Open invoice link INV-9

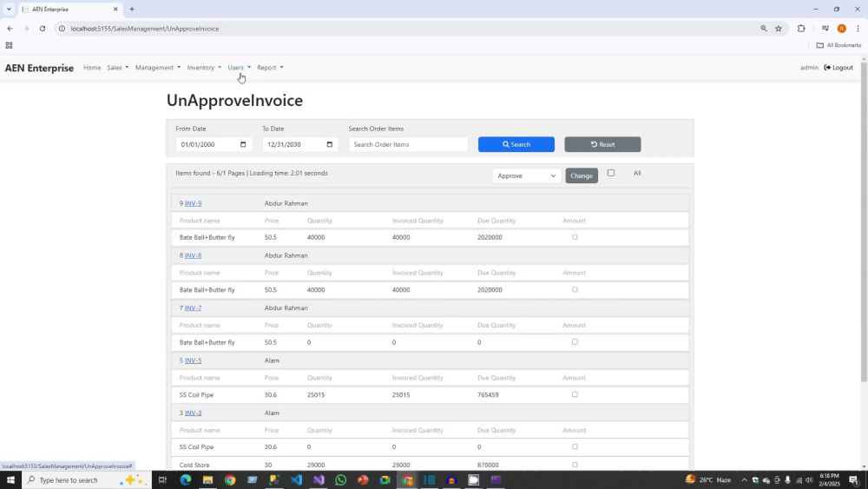194,203
